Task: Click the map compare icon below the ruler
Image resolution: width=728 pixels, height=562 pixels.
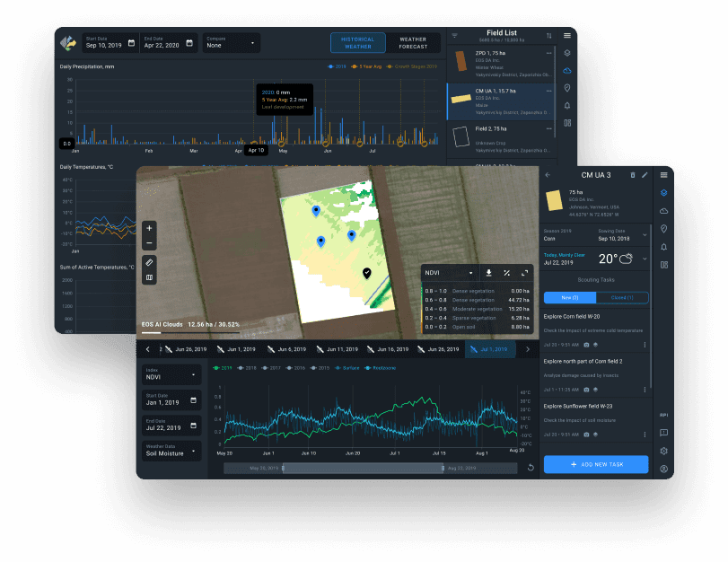Action: click(149, 277)
